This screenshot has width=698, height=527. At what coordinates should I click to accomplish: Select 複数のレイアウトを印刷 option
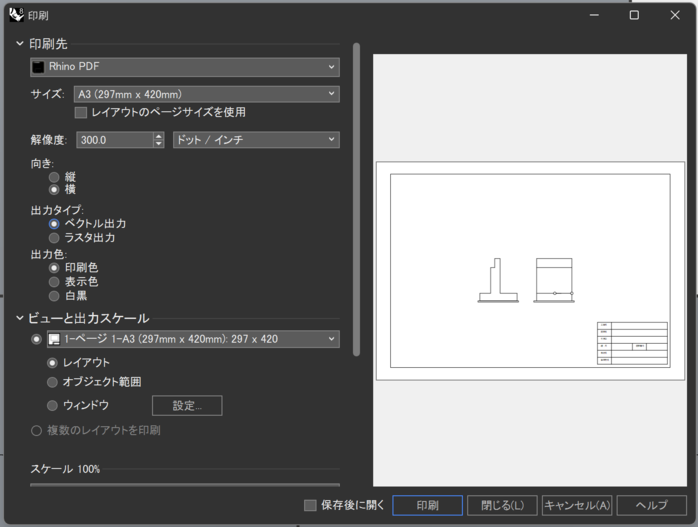pyautogui.click(x=36, y=430)
